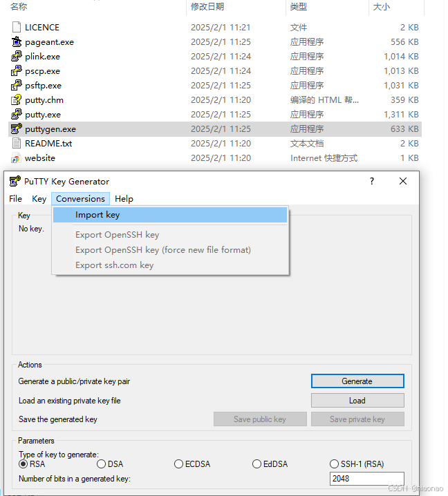
Task: Click the Load button
Action: [x=357, y=401]
